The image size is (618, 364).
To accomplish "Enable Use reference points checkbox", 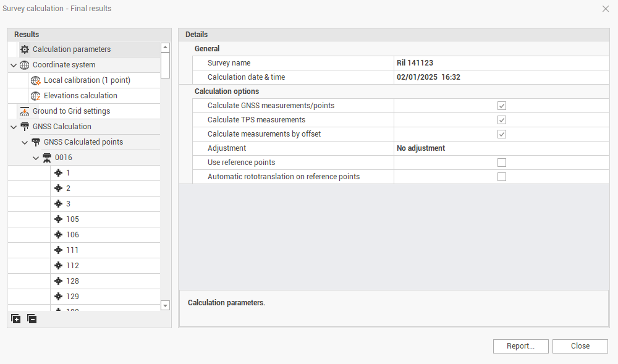I will [502, 163].
